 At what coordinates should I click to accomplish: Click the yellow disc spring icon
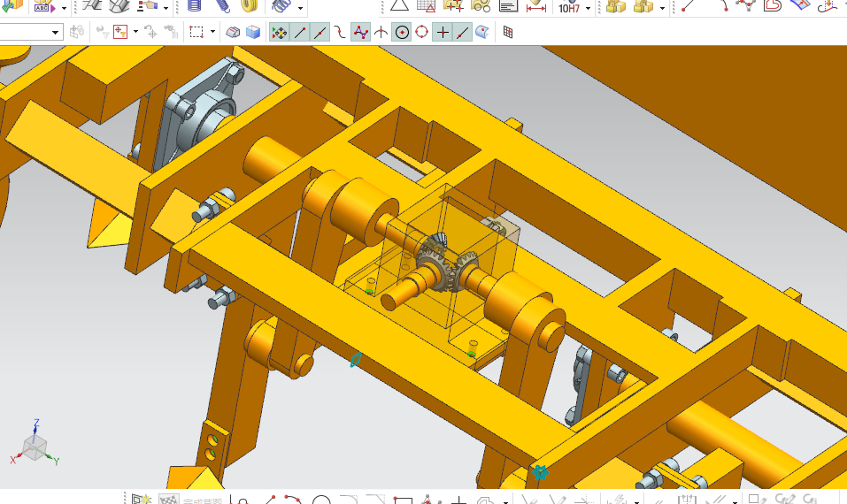click(x=249, y=6)
